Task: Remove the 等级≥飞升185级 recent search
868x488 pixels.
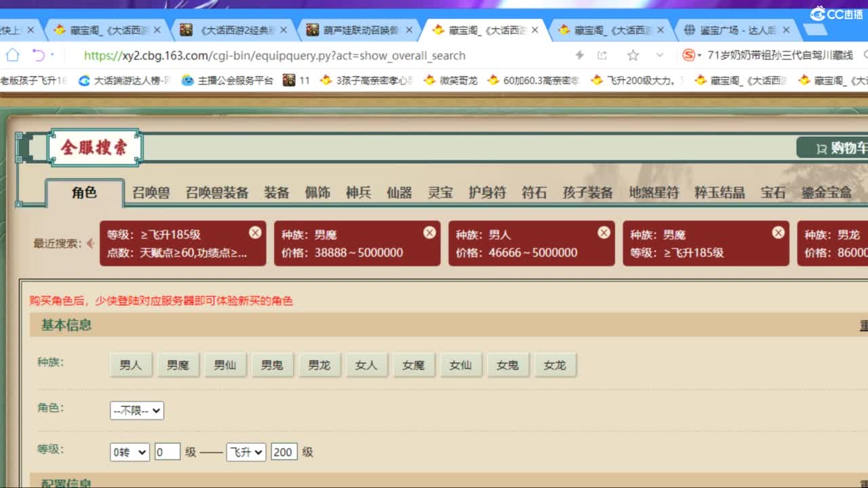Action: coord(255,232)
